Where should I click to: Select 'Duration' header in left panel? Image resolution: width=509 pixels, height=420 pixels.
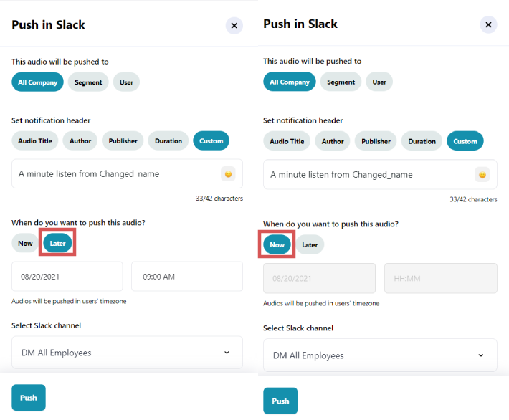168,141
